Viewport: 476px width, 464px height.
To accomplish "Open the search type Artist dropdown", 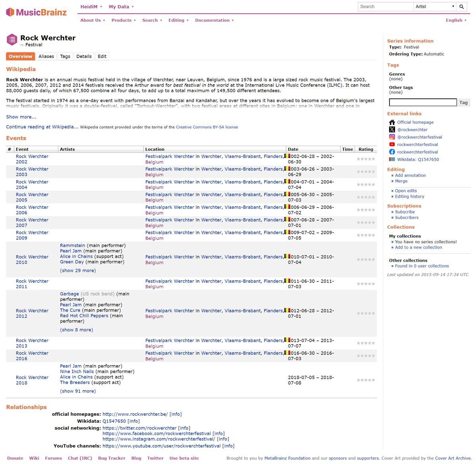I will [435, 7].
